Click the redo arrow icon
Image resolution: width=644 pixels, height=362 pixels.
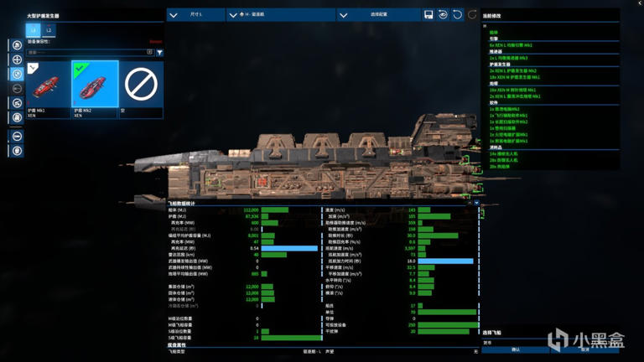click(472, 15)
